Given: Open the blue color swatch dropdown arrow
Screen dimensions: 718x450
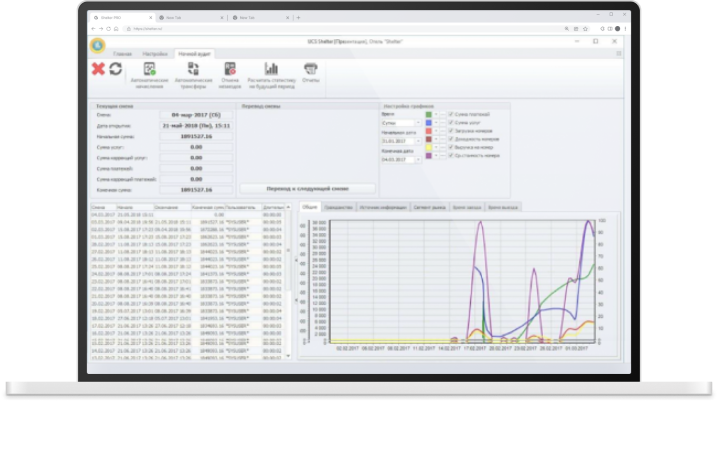Looking at the screenshot, I should (x=436, y=122).
